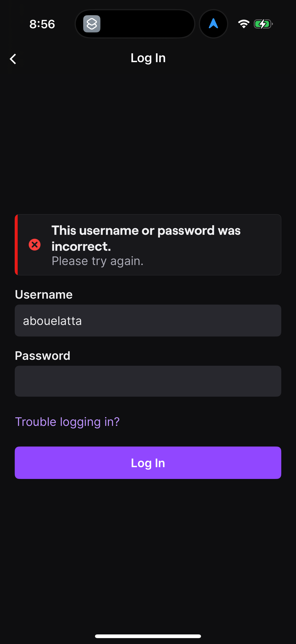Tap the charging battery indicator
296x644 pixels.
263,24
